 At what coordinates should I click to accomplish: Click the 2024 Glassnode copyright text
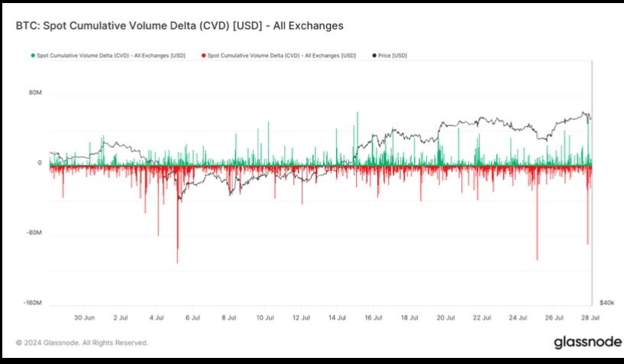[x=82, y=343]
